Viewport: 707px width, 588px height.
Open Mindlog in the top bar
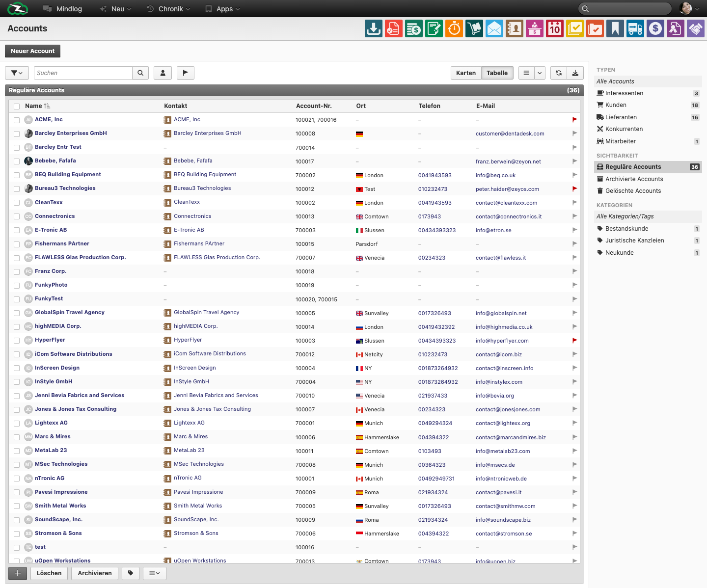pos(62,9)
